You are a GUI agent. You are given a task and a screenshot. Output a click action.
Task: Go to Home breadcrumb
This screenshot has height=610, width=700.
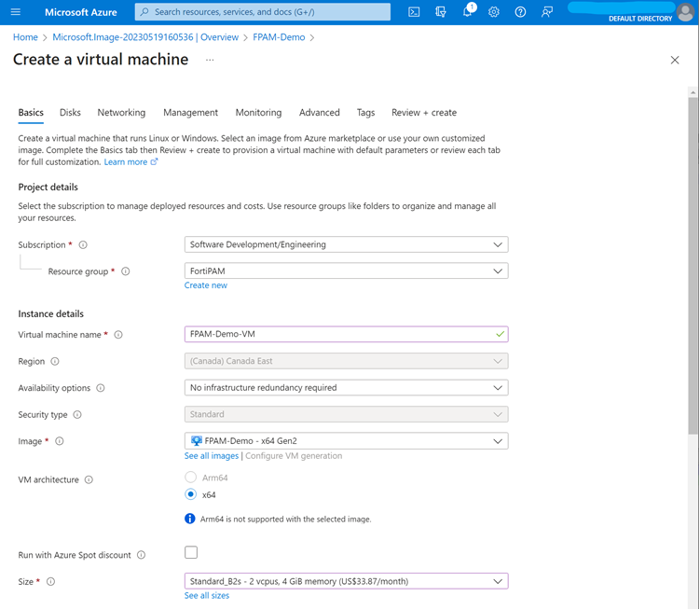[25, 37]
